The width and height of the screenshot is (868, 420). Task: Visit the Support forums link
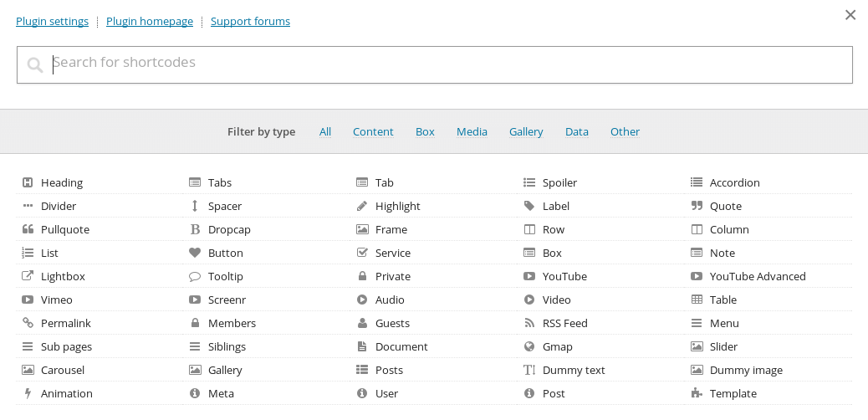pyautogui.click(x=250, y=21)
